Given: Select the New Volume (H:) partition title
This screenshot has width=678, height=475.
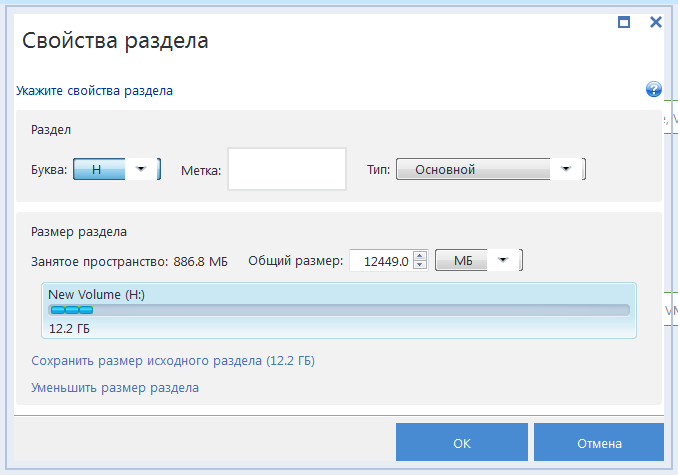Looking at the screenshot, I should pos(96,294).
